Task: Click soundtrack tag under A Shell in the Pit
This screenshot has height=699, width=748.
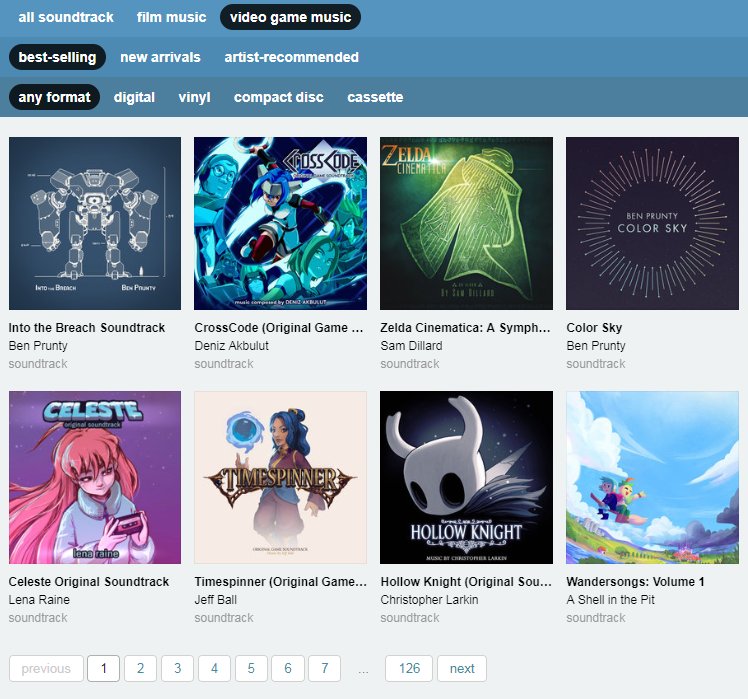Action: tap(596, 618)
